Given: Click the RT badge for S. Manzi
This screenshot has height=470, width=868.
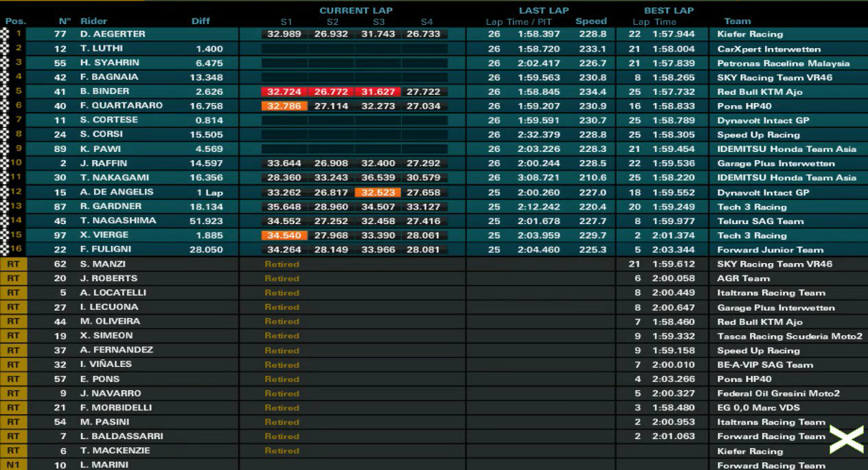Looking at the screenshot, I should pos(13,264).
